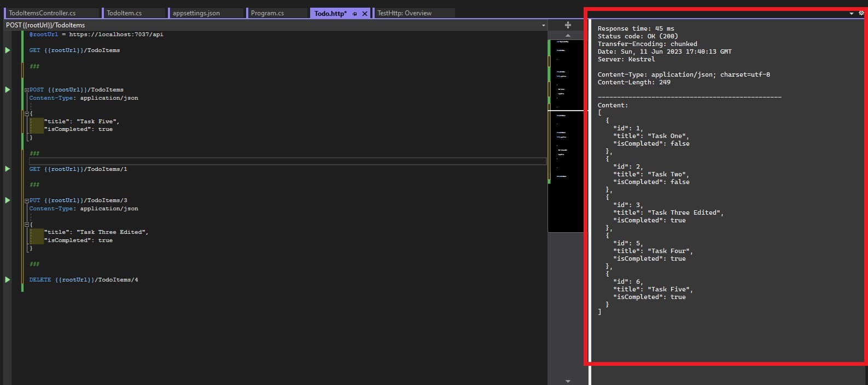The image size is (868, 385).
Task: Click the scrollbar up arrow
Action: click(x=568, y=35)
